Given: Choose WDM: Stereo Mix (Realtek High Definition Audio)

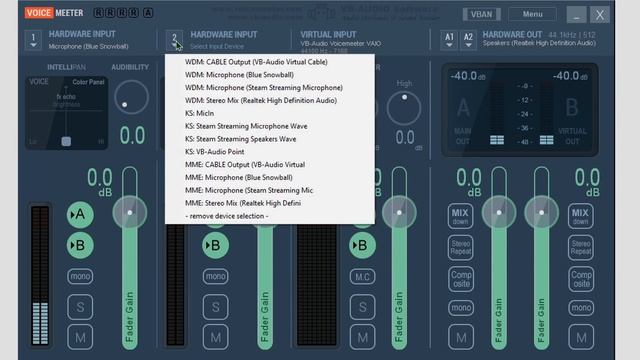Looking at the screenshot, I should pyautogui.click(x=261, y=100).
